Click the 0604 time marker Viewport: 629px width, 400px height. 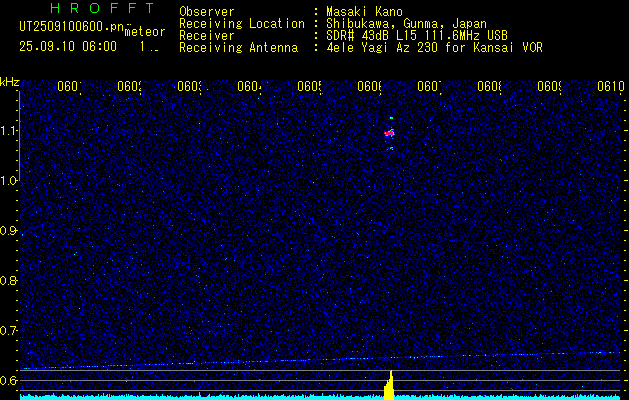[x=250, y=86]
